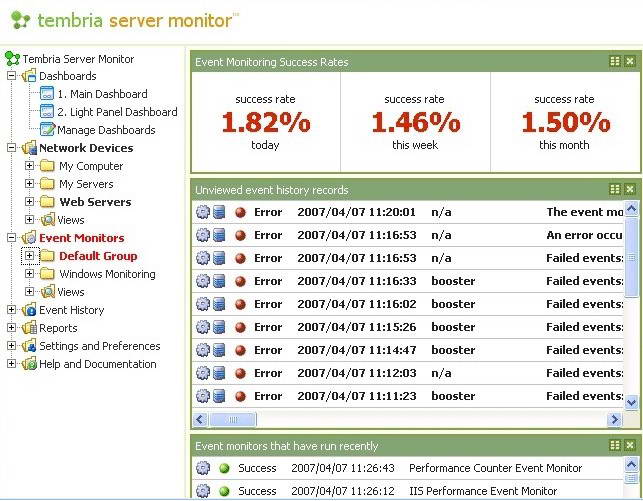Viewport: 643px width, 501px height.
Task: Click the down arrow of unviewed records scrollbar
Action: pos(632,401)
